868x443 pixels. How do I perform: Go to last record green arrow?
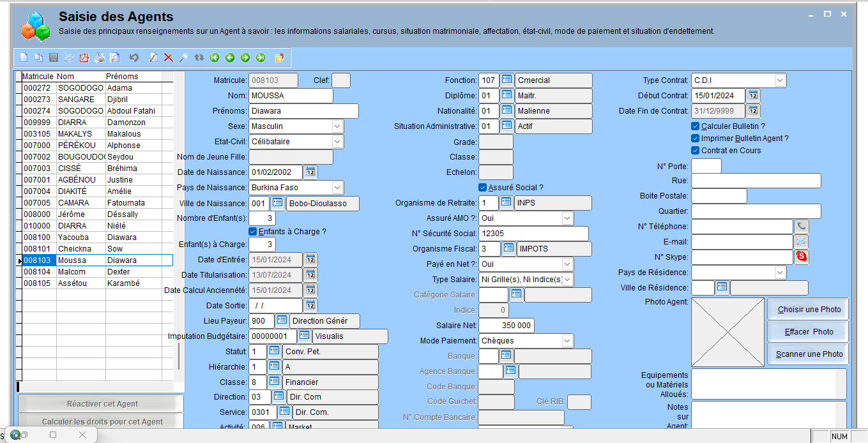click(261, 57)
